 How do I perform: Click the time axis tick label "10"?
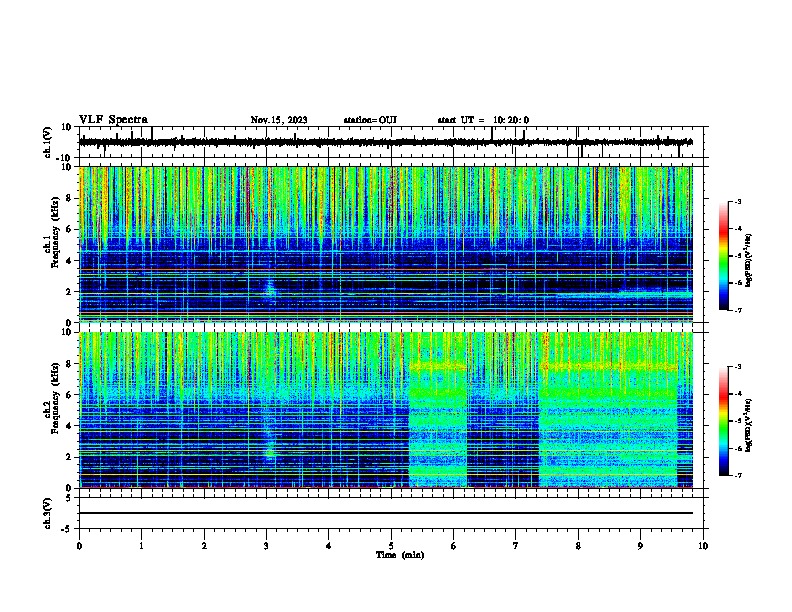click(703, 546)
